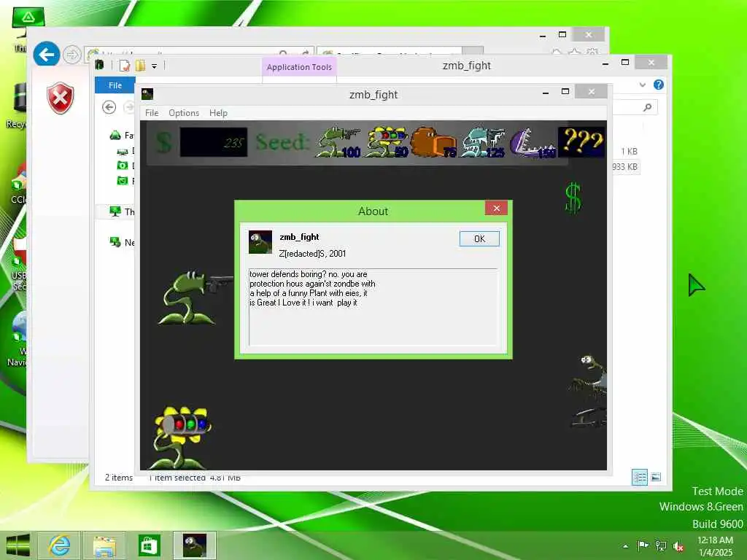Screen dimensions: 747x560
Task: Open Action Center flag tray icon
Action: click(643, 545)
